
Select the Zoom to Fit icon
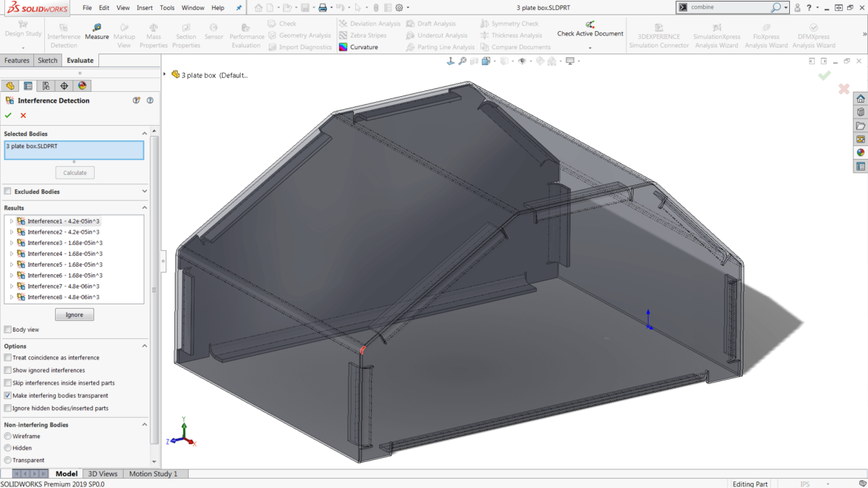tap(462, 61)
